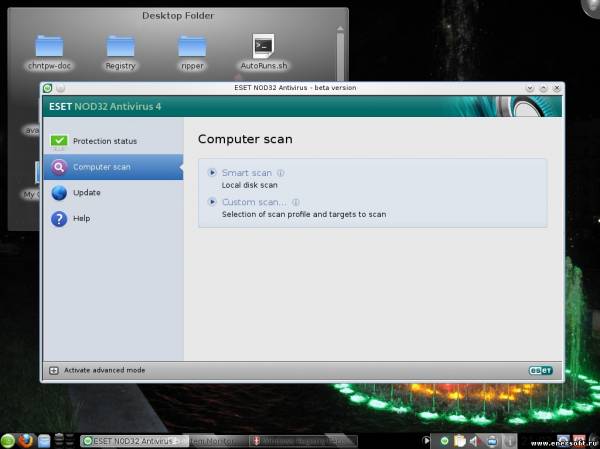Open Custom scan options
This screenshot has height=449, width=600.
254,202
